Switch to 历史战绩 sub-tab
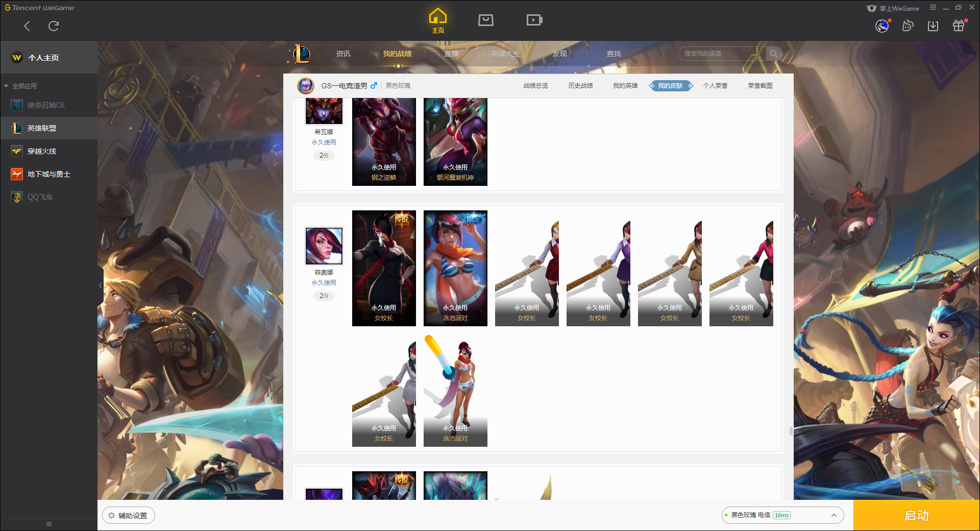The image size is (980, 531). pos(580,86)
